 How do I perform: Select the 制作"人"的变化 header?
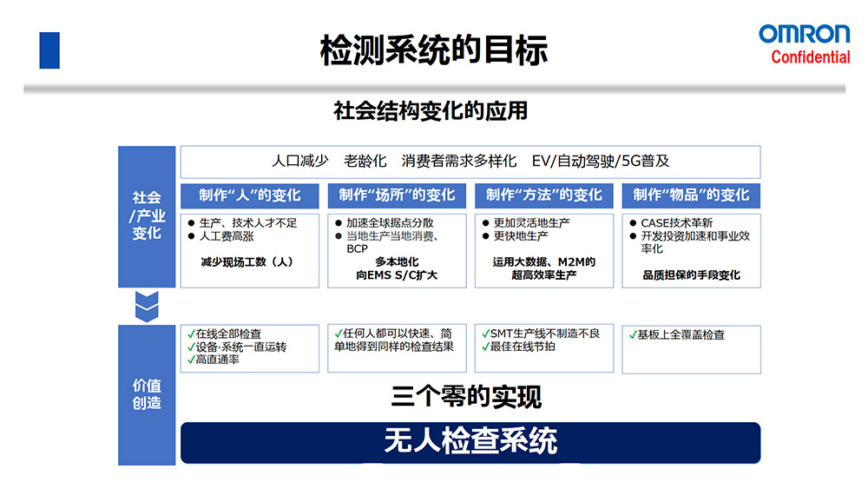[x=249, y=195]
